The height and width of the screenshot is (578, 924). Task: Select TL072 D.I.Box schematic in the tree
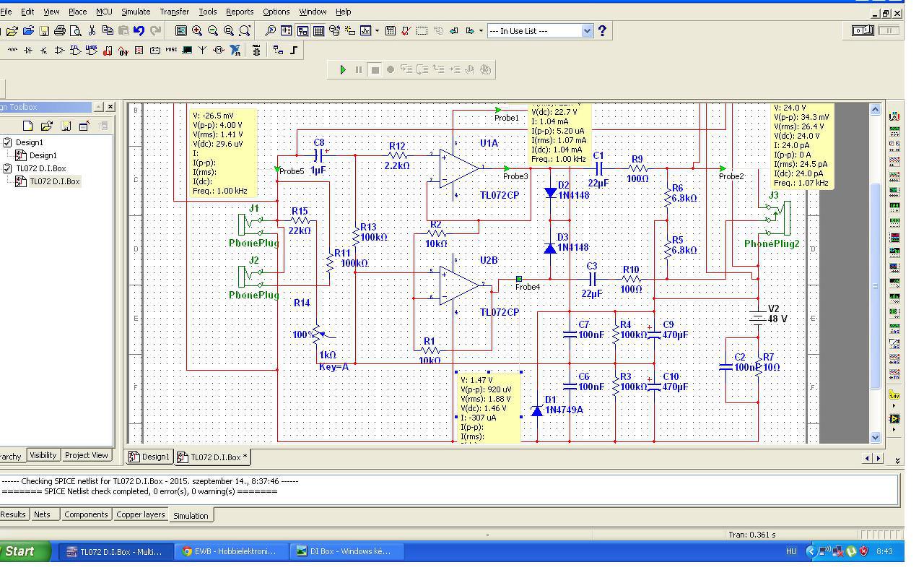(x=54, y=181)
